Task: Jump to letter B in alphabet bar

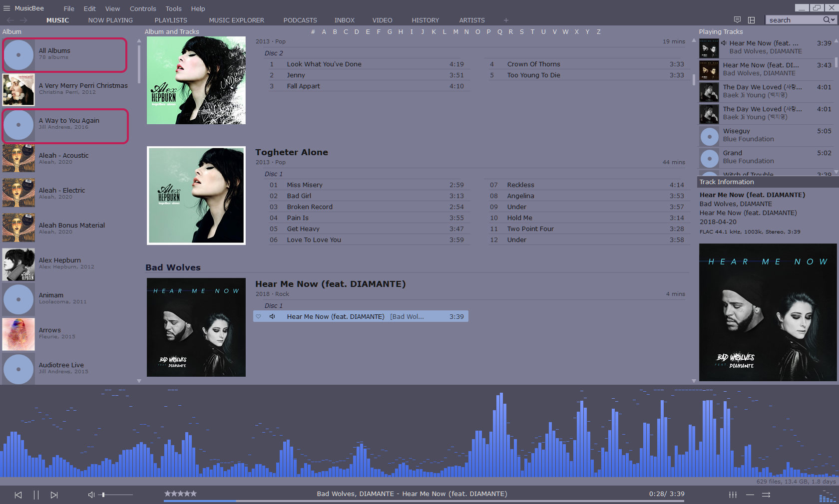Action: 335,31
